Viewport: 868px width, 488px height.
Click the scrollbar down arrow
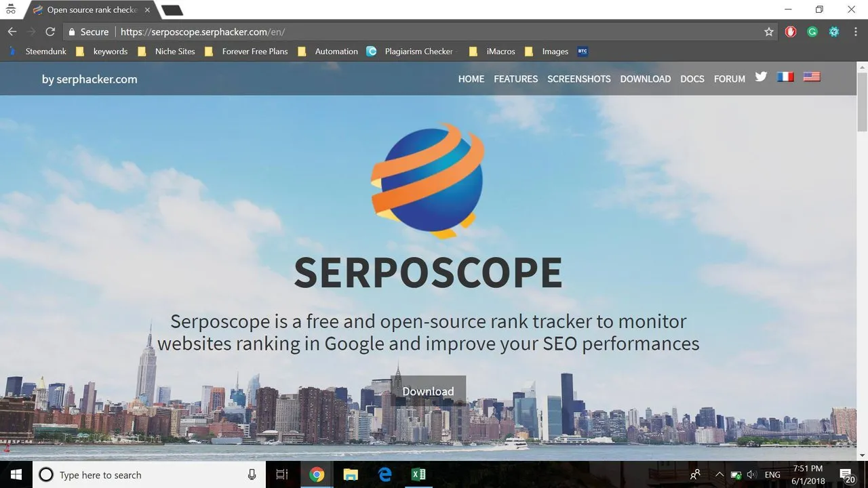click(x=862, y=455)
